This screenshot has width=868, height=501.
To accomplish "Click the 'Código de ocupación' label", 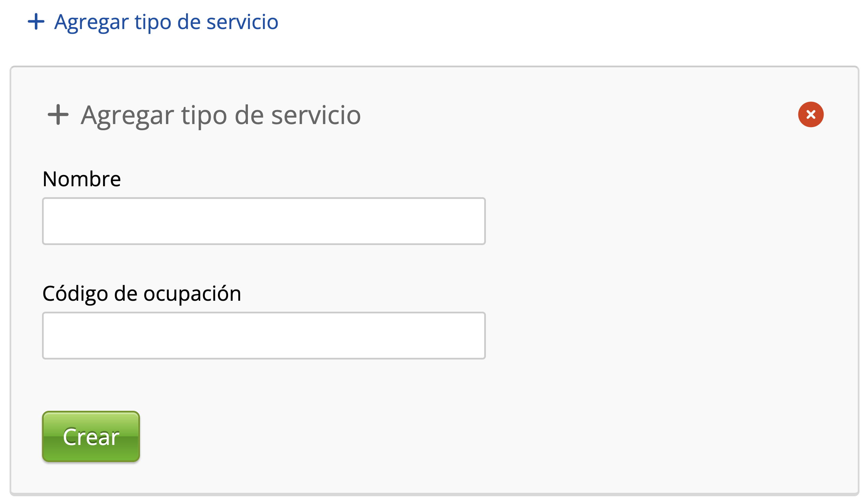I will (142, 294).
